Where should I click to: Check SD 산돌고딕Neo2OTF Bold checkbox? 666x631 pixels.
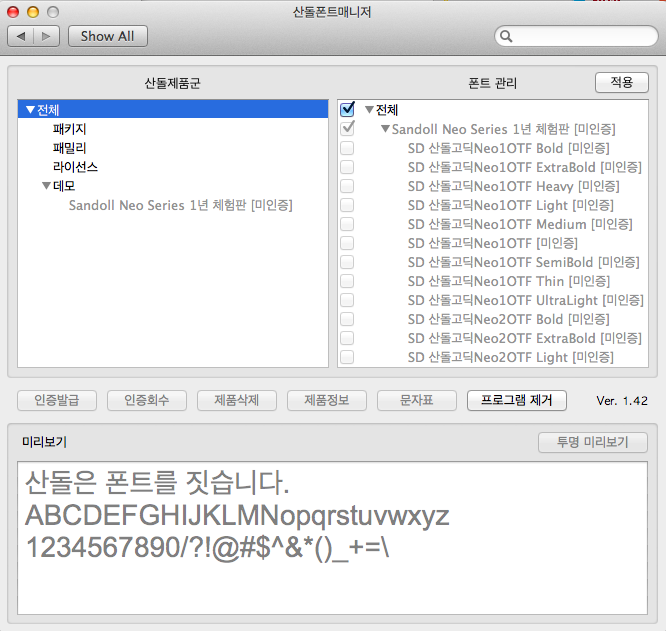point(347,319)
